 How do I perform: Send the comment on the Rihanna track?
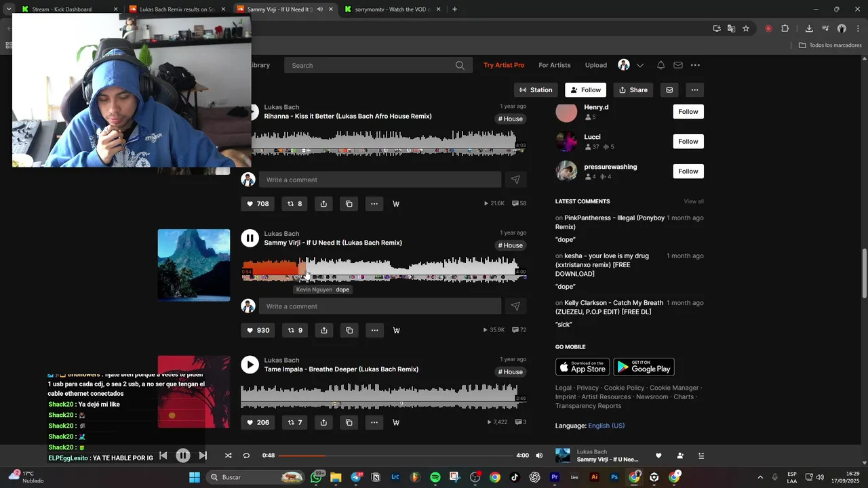point(515,180)
